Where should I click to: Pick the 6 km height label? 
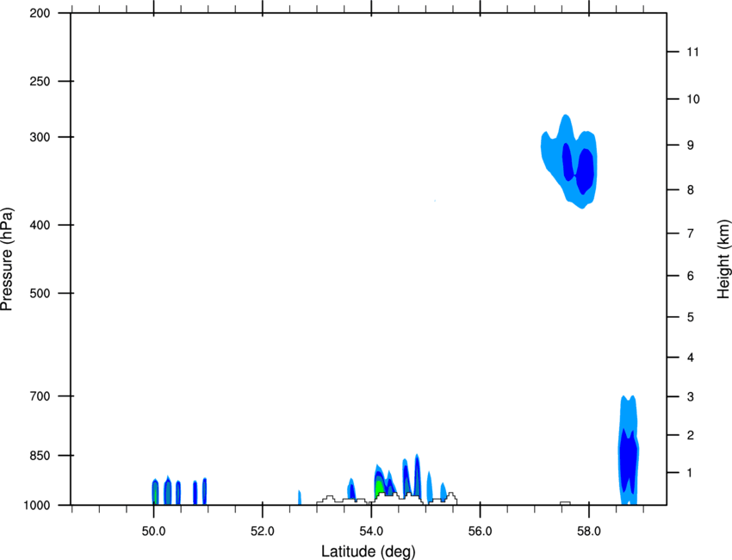[691, 276]
